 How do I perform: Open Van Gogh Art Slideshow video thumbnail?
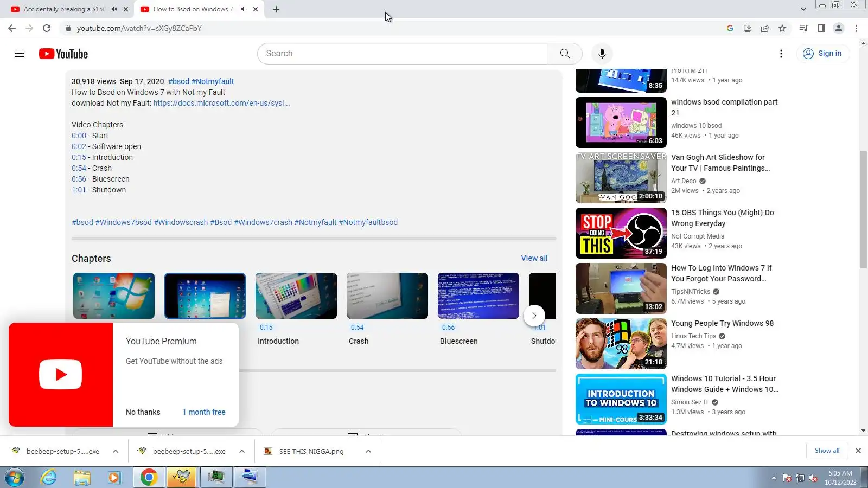click(621, 178)
